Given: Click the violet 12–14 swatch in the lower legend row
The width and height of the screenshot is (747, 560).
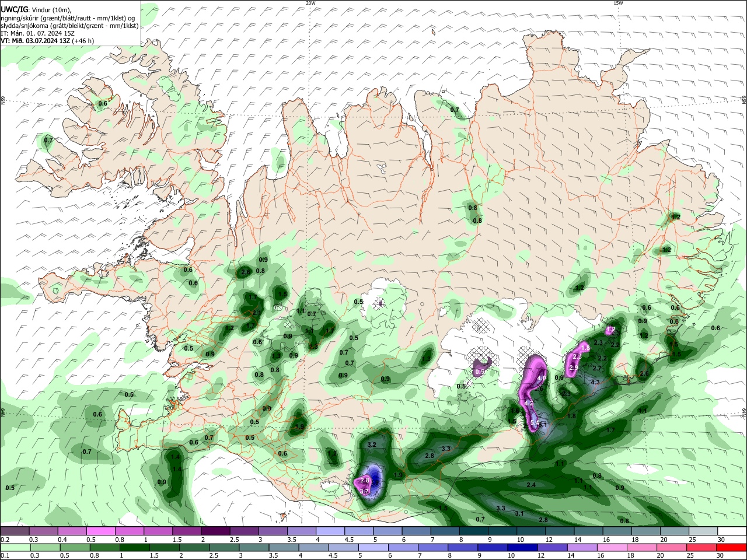Looking at the screenshot, I should click(x=553, y=547).
